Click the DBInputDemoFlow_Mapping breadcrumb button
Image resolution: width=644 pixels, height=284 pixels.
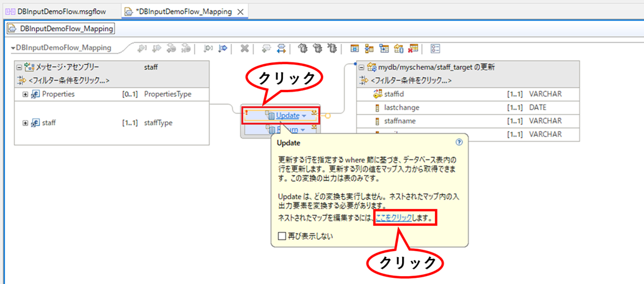click(x=60, y=28)
